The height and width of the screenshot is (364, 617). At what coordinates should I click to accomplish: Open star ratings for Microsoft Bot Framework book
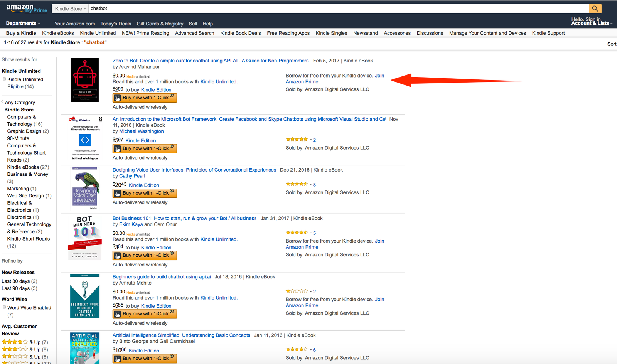coord(297,140)
